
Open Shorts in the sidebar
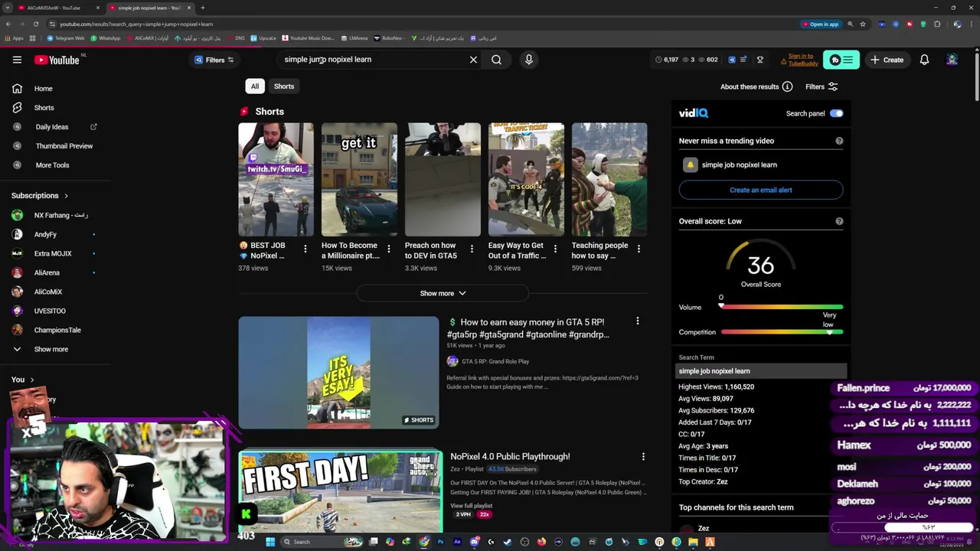pos(44,108)
